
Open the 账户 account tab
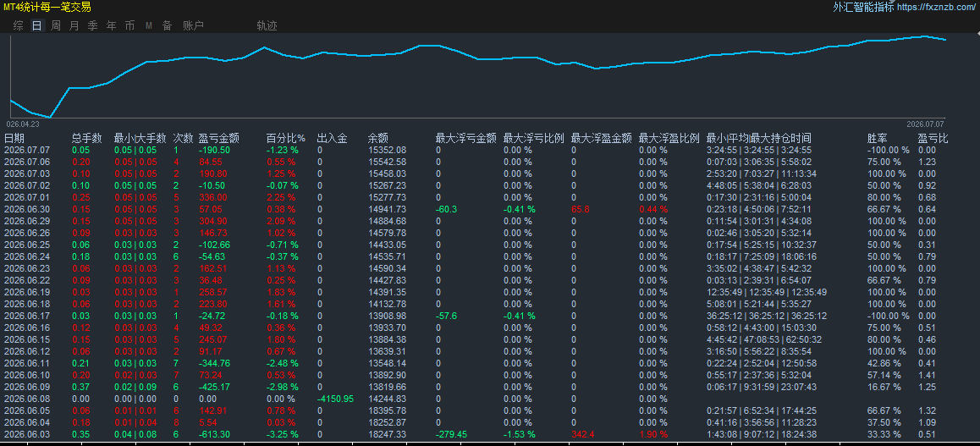193,25
